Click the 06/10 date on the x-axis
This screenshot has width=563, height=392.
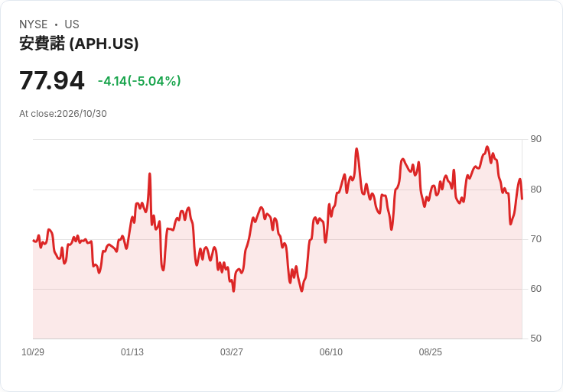click(x=331, y=352)
